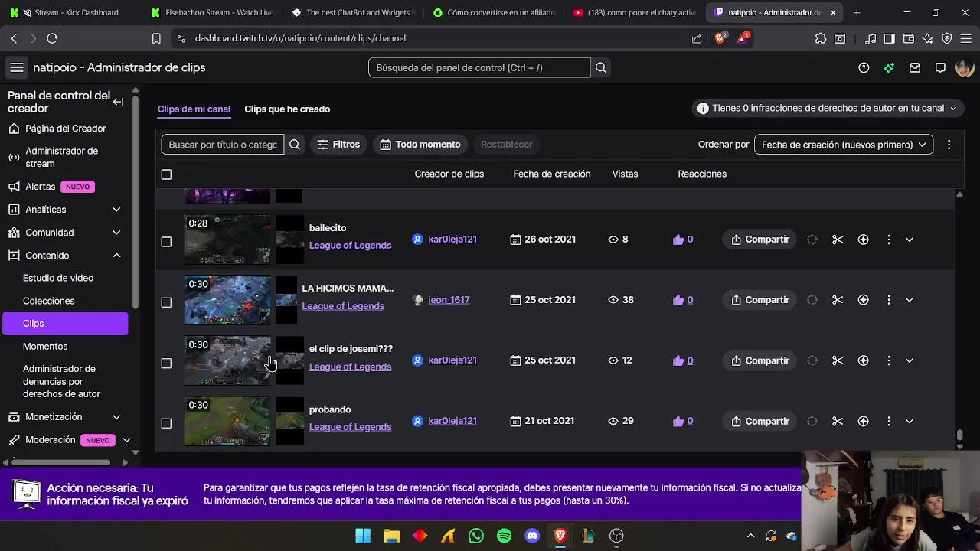
Task: Open the help question-mark icon
Action: [864, 67]
